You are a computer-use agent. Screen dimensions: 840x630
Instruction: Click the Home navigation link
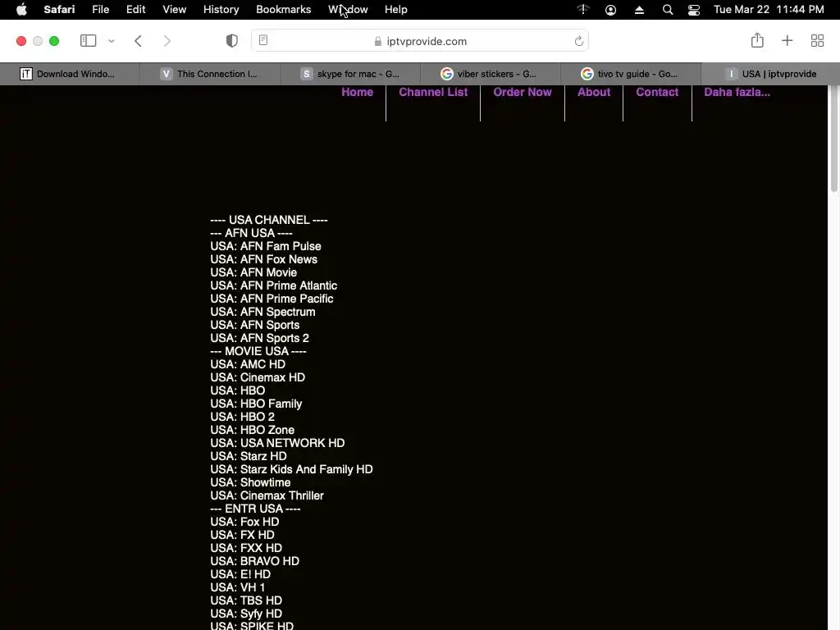(358, 92)
